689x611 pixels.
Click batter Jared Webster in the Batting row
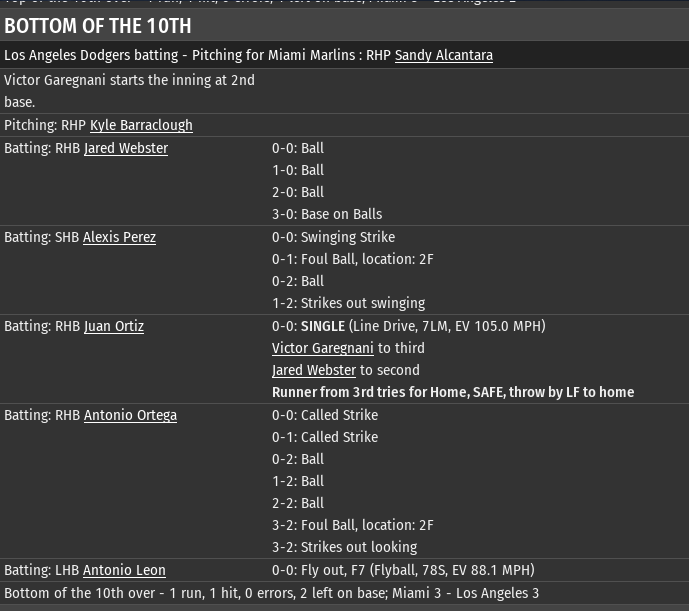126,149
